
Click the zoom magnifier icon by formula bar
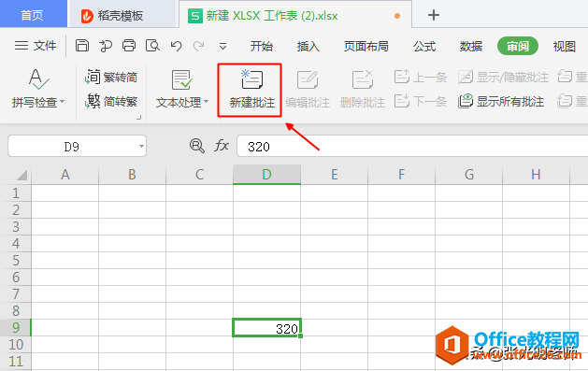pyautogui.click(x=197, y=146)
